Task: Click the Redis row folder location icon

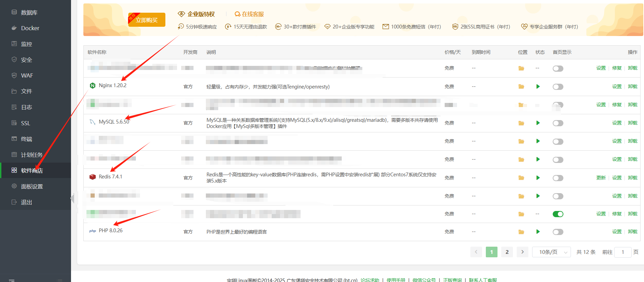Action: click(521, 178)
